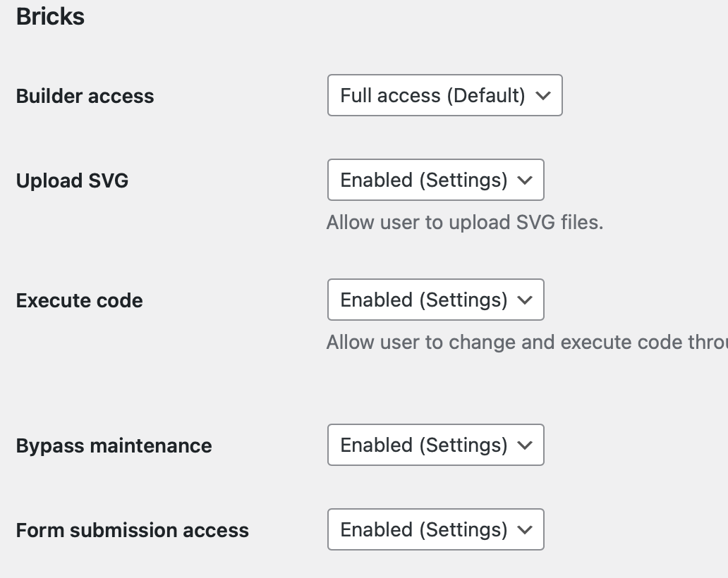The height and width of the screenshot is (578, 728).
Task: Click the Form submission access label
Action: coord(133,530)
